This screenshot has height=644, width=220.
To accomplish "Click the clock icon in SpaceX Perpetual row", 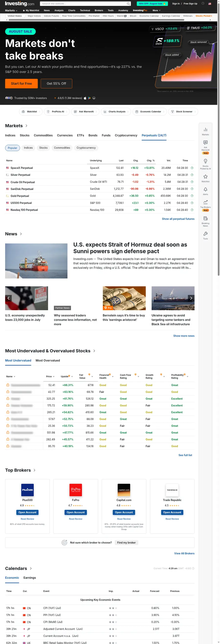I will (192, 168).
